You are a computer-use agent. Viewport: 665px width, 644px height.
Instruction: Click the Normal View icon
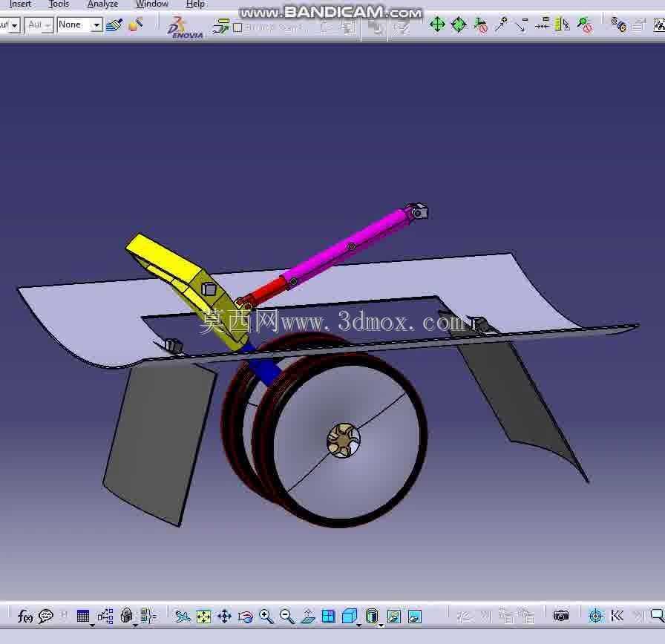[x=308, y=616]
